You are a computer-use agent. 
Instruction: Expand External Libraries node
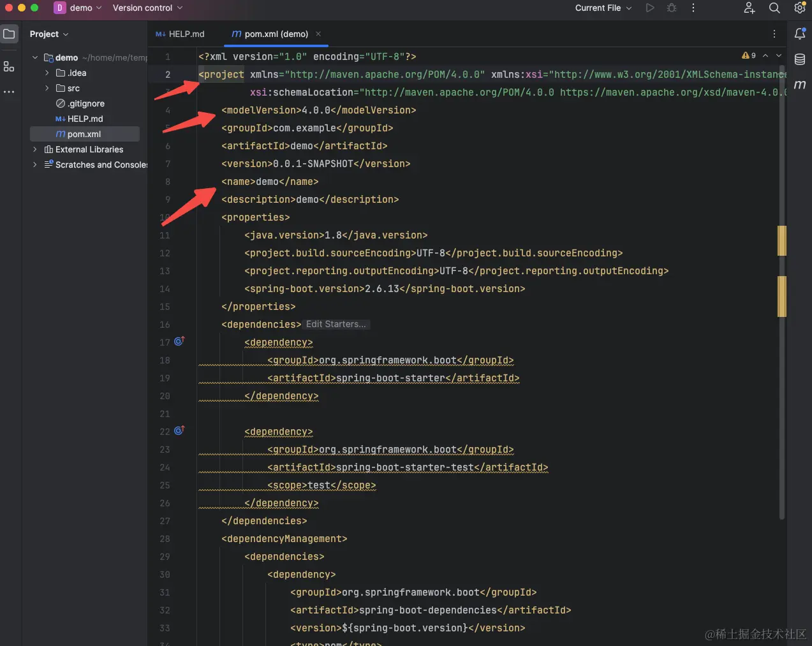pos(35,149)
